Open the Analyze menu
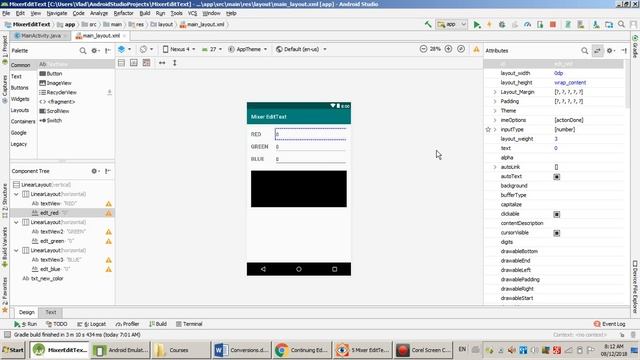This screenshot has width=640, height=360. pos(99,13)
